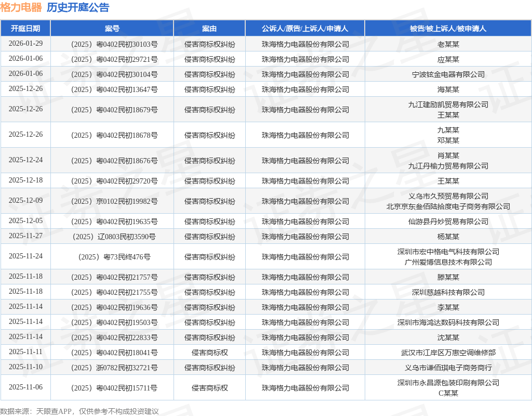Select date cell 2025-11-24
Image resolution: width=532 pixels, height=416 pixels.
25,256
